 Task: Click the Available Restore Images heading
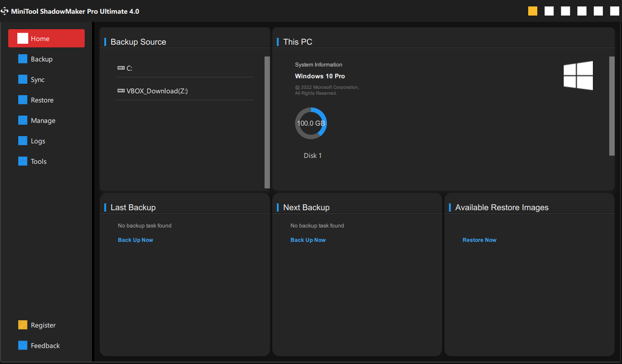click(x=502, y=207)
